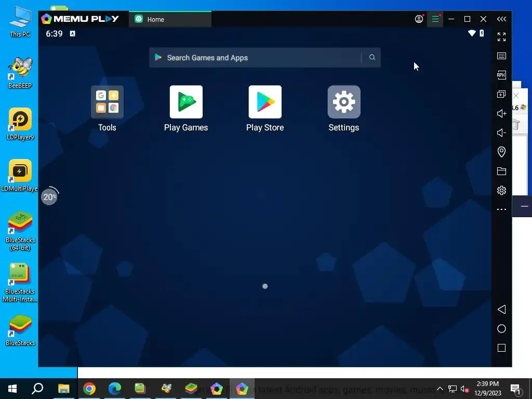This screenshot has width=532, height=399.
Task: Open MEmu account profile icon
Action: 419,19
